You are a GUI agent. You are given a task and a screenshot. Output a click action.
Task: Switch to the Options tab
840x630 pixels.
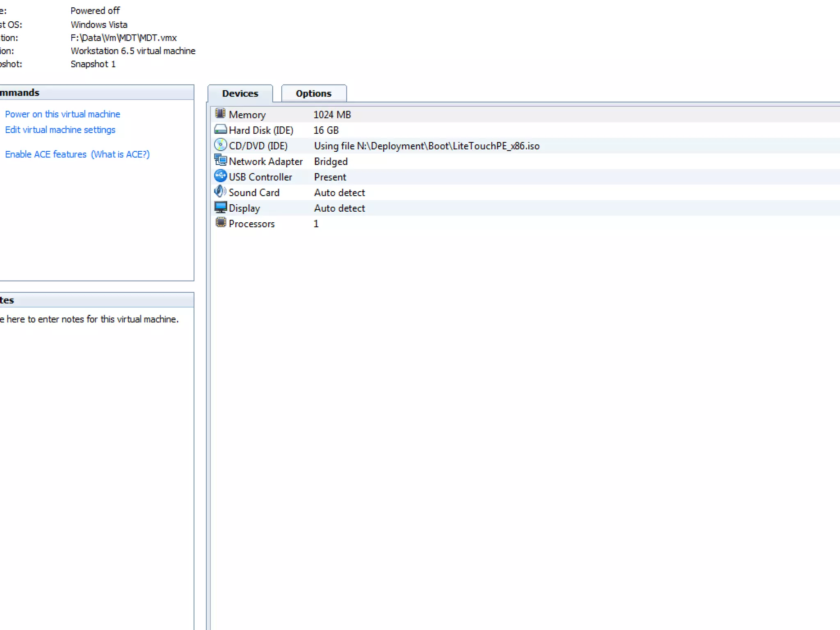[313, 94]
